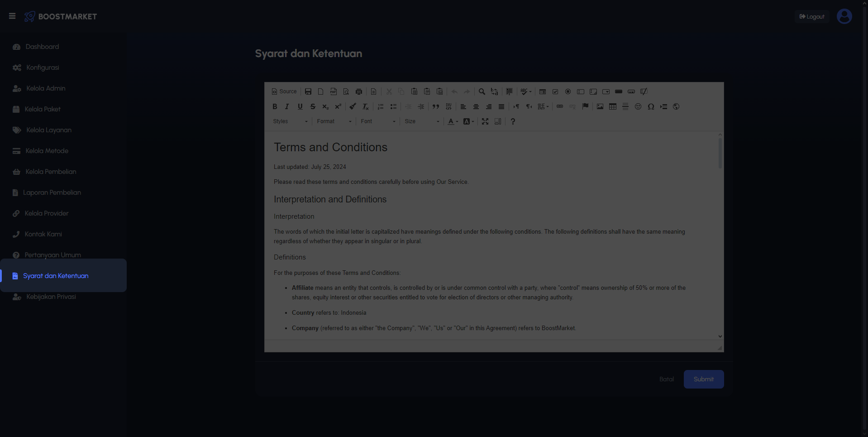Insert a Hidden Field form element
The width and height of the screenshot is (868, 437).
point(644,91)
